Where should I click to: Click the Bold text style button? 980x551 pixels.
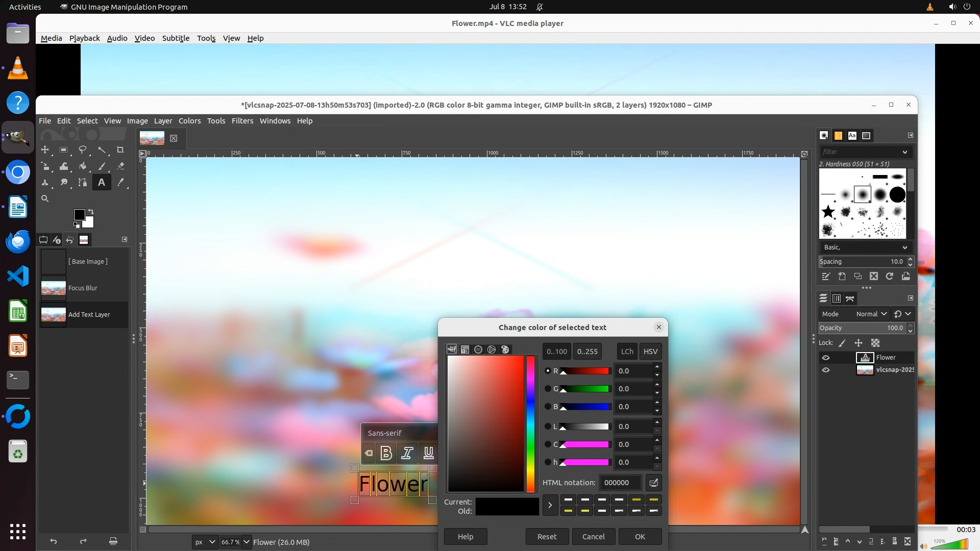tap(386, 453)
